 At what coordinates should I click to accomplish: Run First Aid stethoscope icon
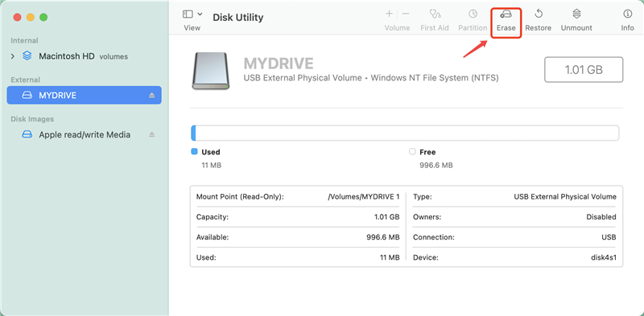pyautogui.click(x=435, y=14)
